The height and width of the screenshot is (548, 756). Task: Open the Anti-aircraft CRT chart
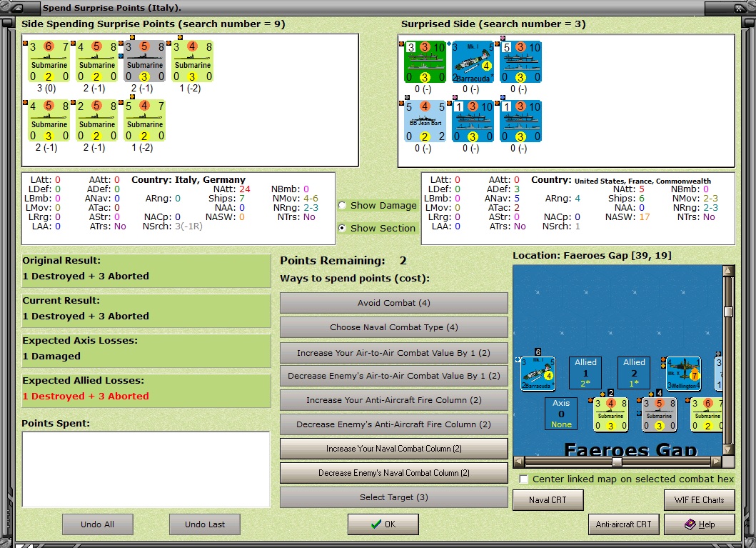[624, 524]
